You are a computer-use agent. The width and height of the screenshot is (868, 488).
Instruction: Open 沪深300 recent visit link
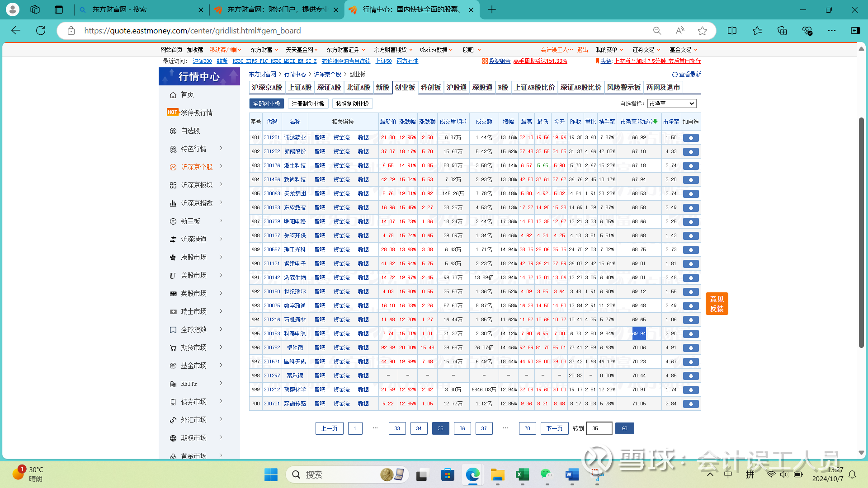click(x=202, y=61)
